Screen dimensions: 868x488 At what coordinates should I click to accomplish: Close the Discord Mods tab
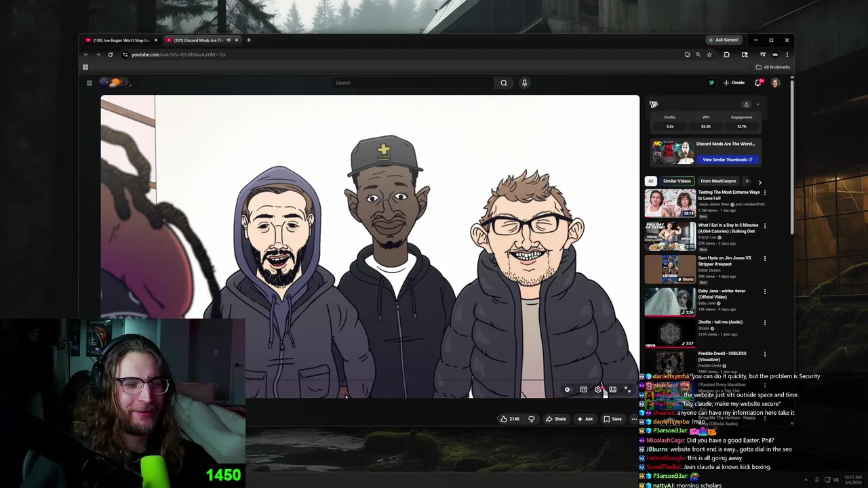(236, 40)
